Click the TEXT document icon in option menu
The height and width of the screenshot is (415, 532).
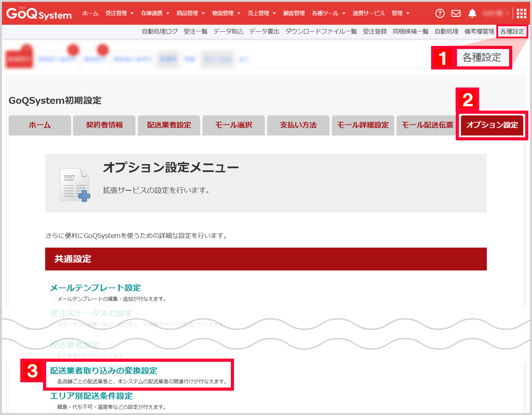pyautogui.click(x=74, y=185)
